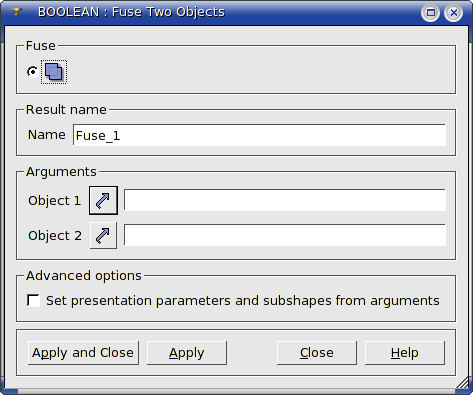Click into the Object 2 text field
The image size is (473, 395).
click(285, 235)
